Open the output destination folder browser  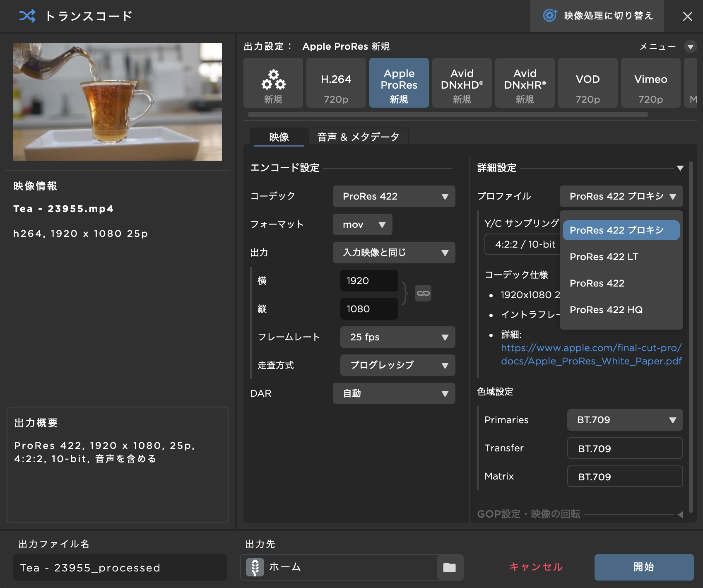point(450,567)
